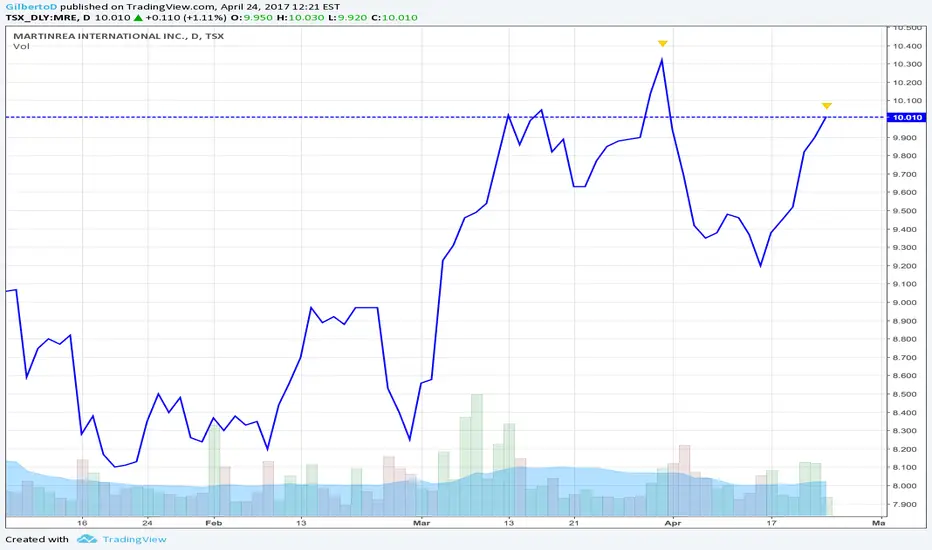This screenshot has width=932, height=550.
Task: Click the 21 date axis label
Action: [x=574, y=523]
